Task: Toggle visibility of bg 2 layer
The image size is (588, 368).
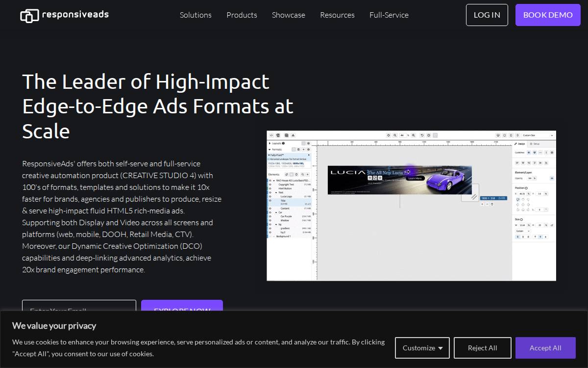Action: [x=270, y=232]
